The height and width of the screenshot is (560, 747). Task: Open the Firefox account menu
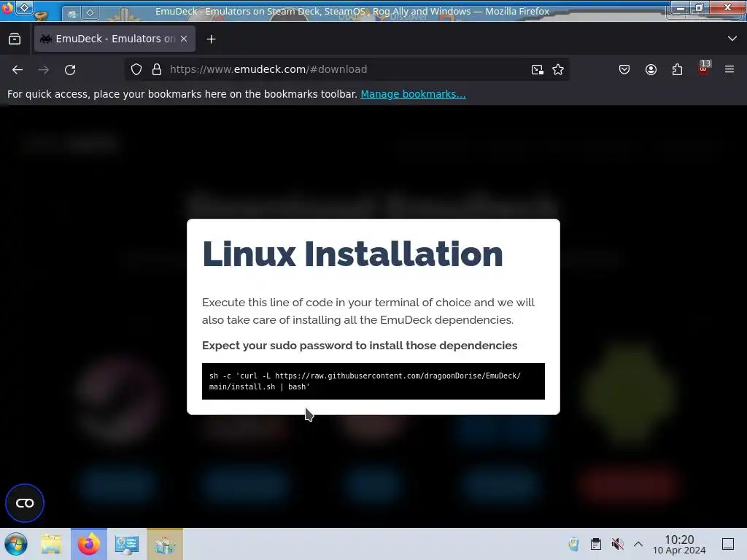651,69
